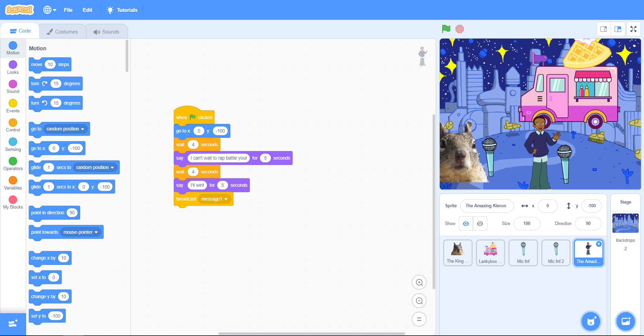Click the change y by 10 block

(50, 297)
